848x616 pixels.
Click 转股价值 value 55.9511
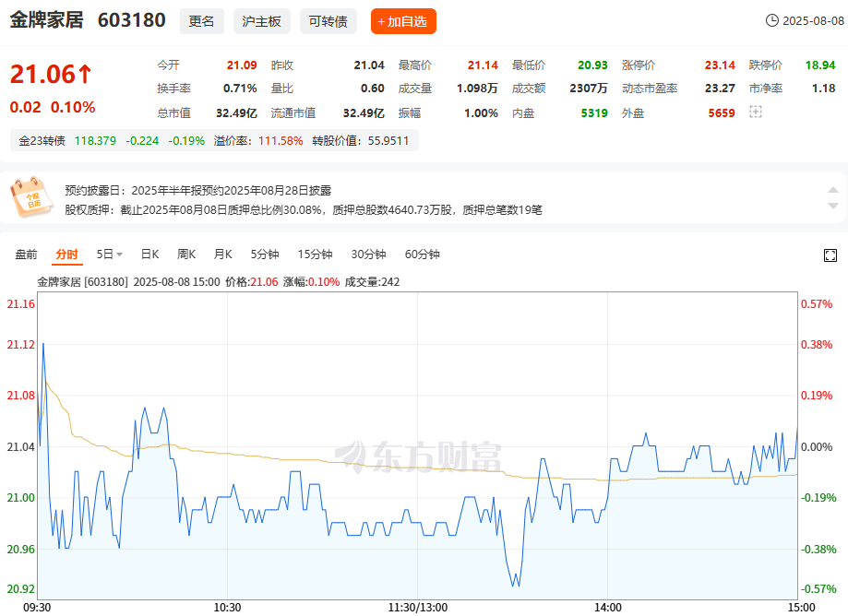pyautogui.click(x=388, y=141)
